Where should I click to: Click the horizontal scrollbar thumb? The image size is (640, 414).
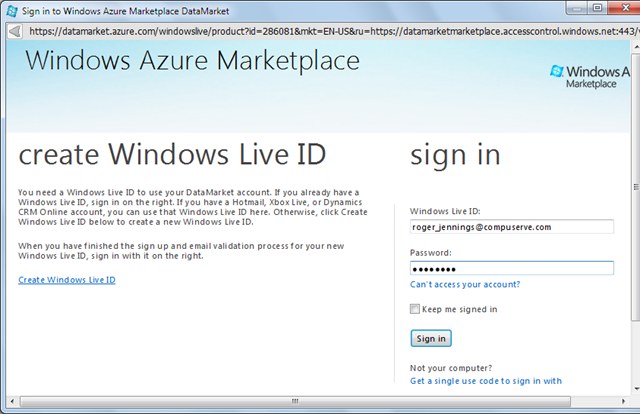(295, 401)
